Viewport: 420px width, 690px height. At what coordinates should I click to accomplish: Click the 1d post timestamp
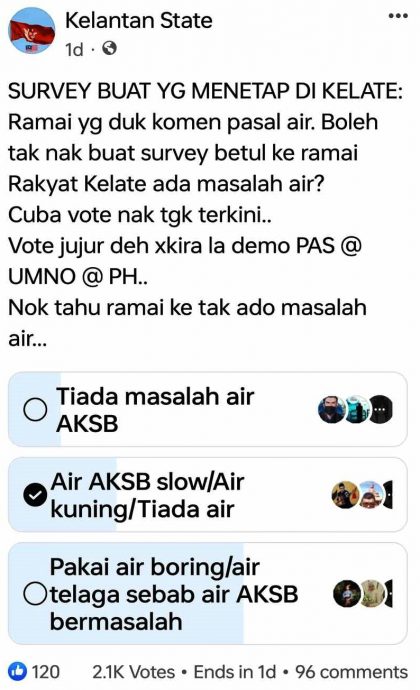tap(74, 49)
